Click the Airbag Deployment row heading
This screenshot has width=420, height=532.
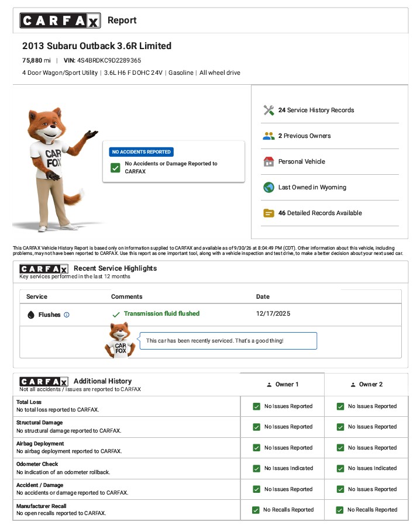pyautogui.click(x=40, y=444)
